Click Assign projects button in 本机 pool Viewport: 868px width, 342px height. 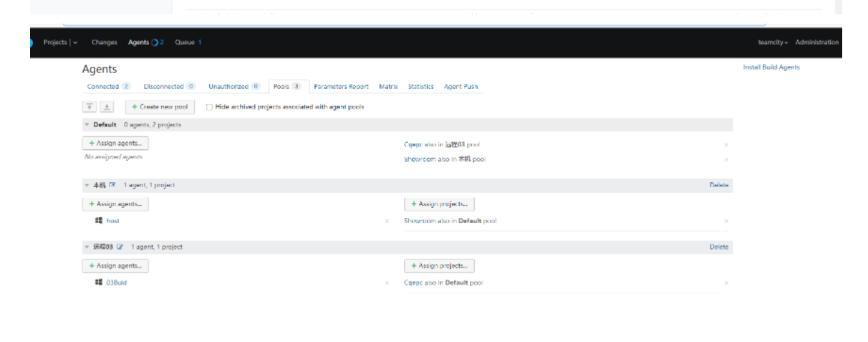click(439, 204)
